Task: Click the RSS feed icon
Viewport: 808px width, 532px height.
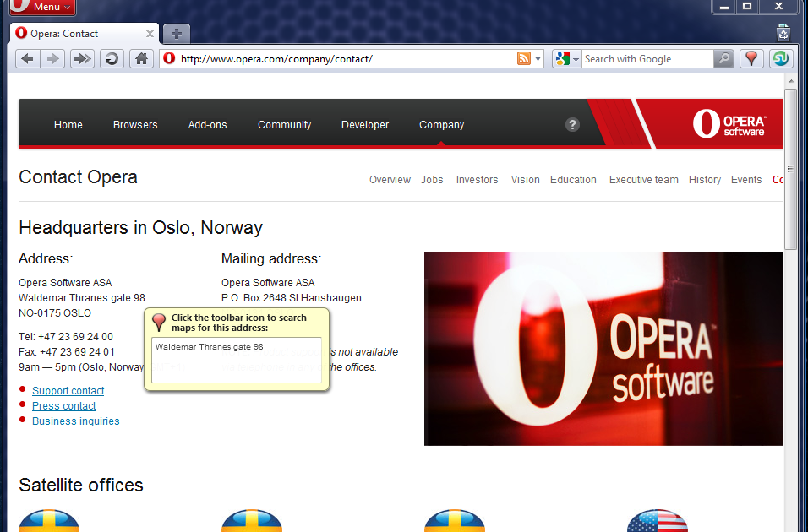Action: coord(523,59)
